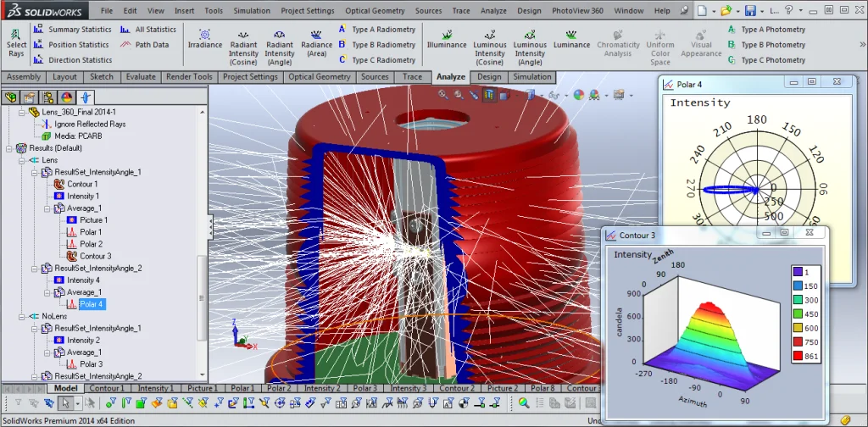868x427 pixels.
Task: Click the All Statistics button
Action: click(148, 30)
